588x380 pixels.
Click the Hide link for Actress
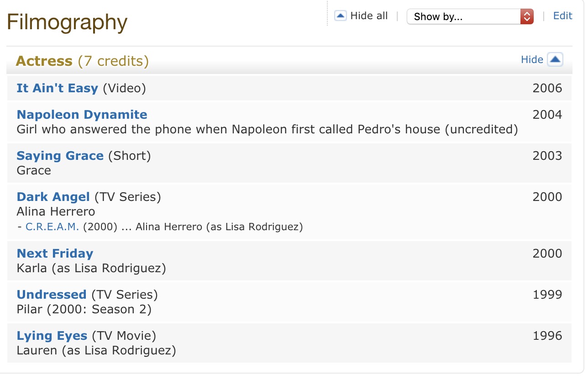(x=532, y=59)
